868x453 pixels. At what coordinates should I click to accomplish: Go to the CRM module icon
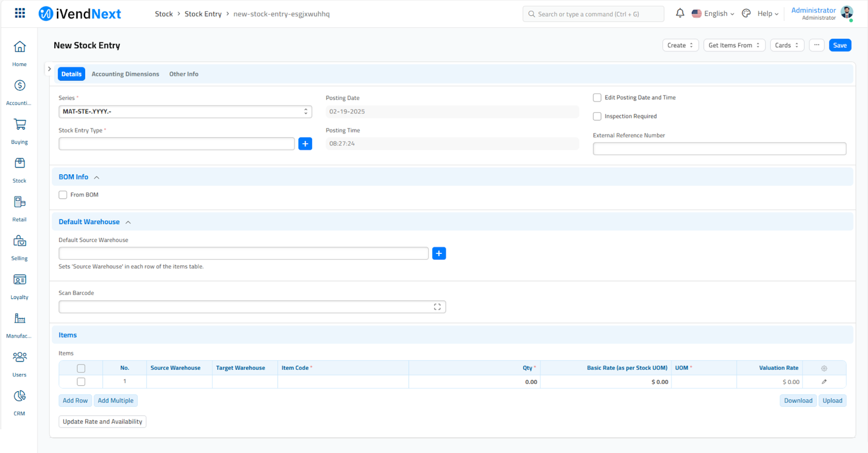(x=20, y=396)
